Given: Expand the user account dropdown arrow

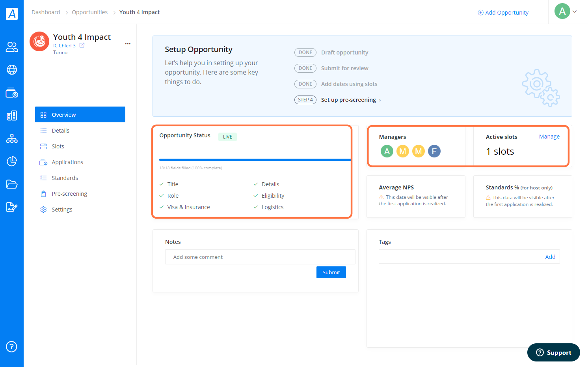Looking at the screenshot, I should pos(575,12).
